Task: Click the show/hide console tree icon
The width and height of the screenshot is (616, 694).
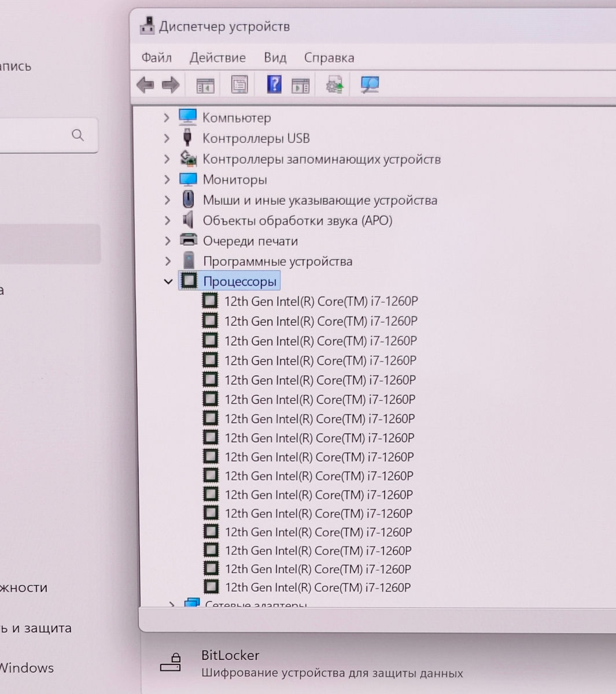Action: pyautogui.click(x=205, y=85)
